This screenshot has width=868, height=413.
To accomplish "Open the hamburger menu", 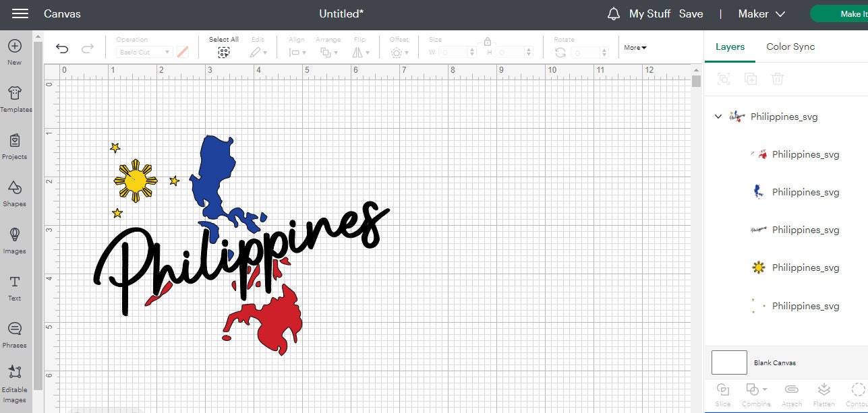I will pyautogui.click(x=19, y=13).
